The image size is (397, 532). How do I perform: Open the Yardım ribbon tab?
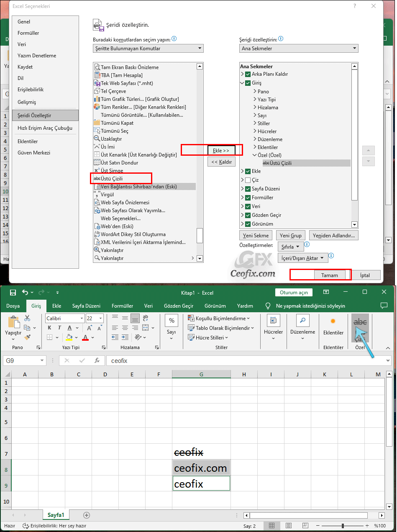click(x=245, y=306)
